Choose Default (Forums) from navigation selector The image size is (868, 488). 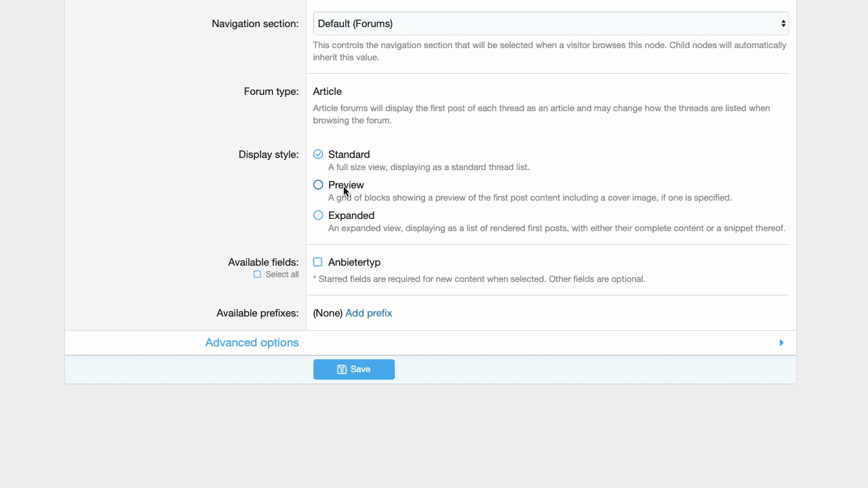click(x=551, y=24)
